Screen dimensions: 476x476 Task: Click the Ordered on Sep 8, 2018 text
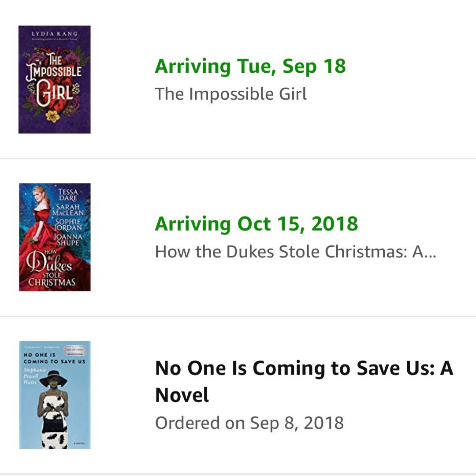coord(249,423)
